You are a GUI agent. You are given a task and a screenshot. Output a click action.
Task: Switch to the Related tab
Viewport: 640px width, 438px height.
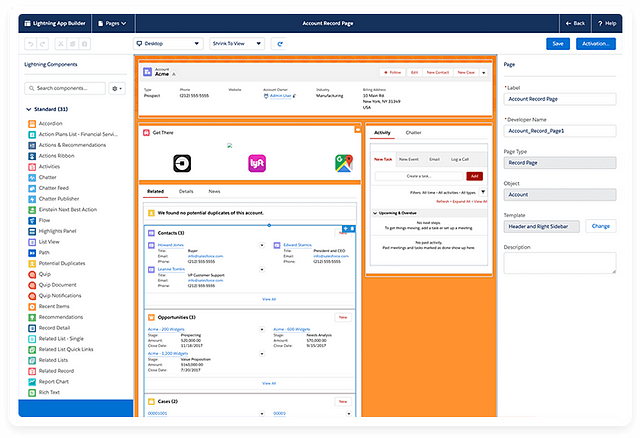[x=156, y=191]
